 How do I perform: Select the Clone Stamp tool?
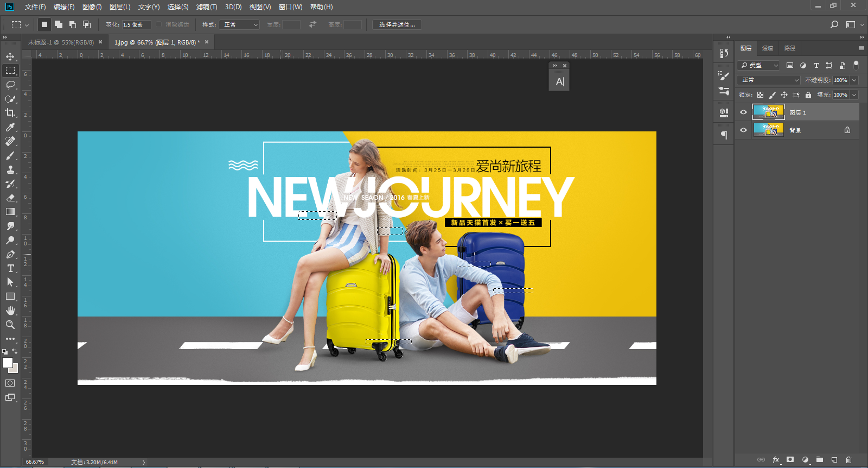[x=10, y=169]
